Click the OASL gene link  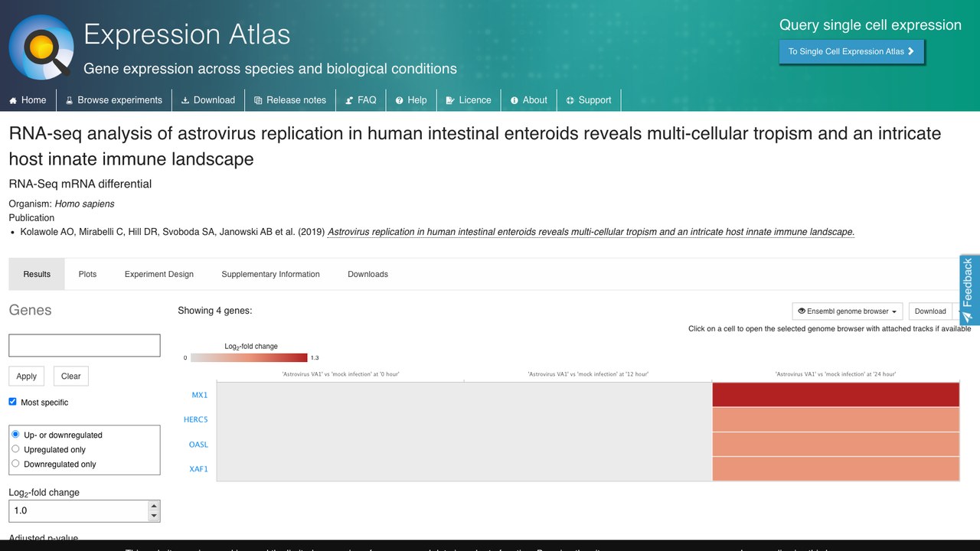[x=198, y=445]
